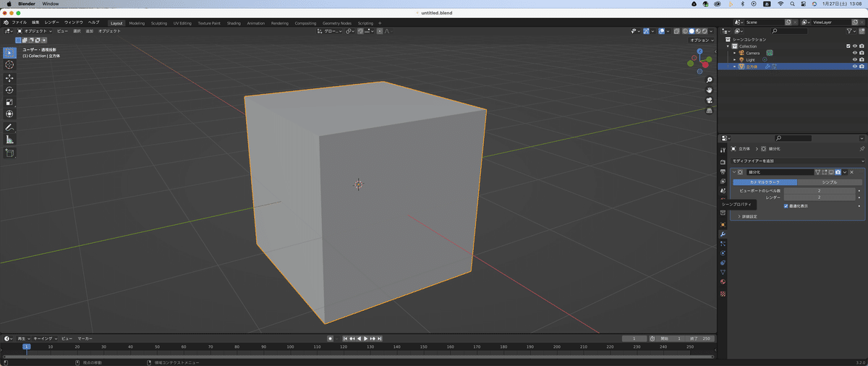Select the Move tool
Image resolution: width=868 pixels, height=366 pixels.
tap(9, 77)
